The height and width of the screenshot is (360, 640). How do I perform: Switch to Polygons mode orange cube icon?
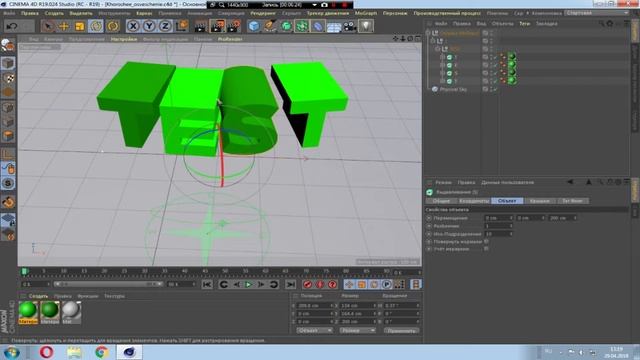(8, 136)
